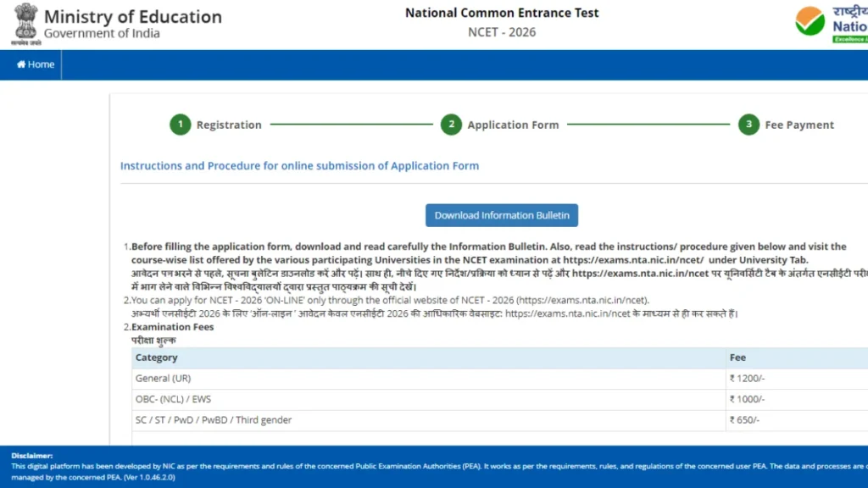
Task: Click the National Common Entrance Test heading
Action: coord(502,13)
